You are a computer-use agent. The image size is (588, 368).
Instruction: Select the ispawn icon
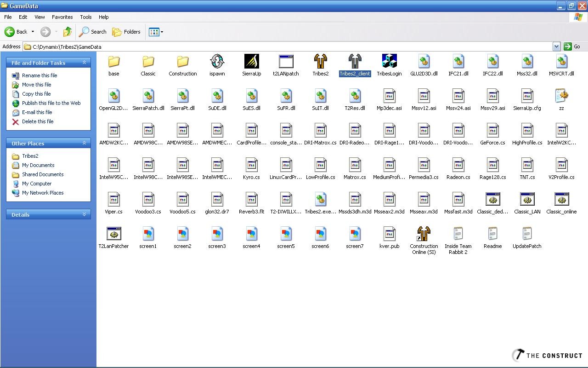tap(217, 61)
